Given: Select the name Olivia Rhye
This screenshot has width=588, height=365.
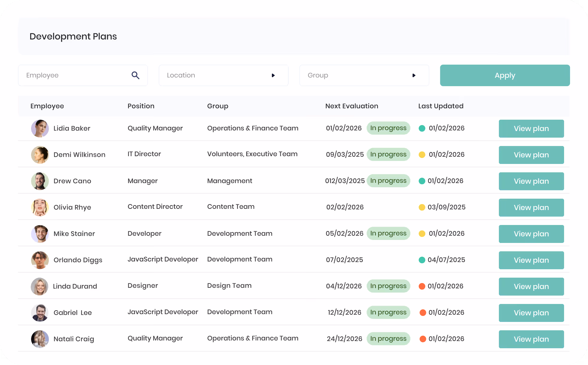Looking at the screenshot, I should coord(72,207).
